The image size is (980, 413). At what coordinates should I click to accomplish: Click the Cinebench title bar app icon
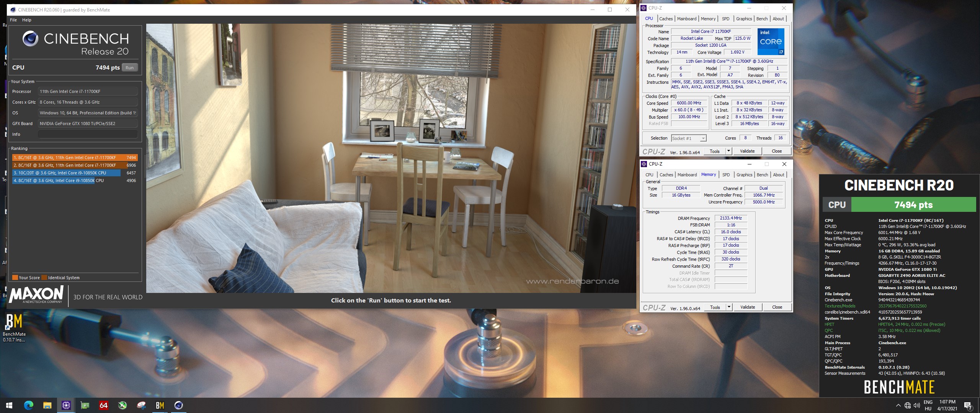point(13,10)
